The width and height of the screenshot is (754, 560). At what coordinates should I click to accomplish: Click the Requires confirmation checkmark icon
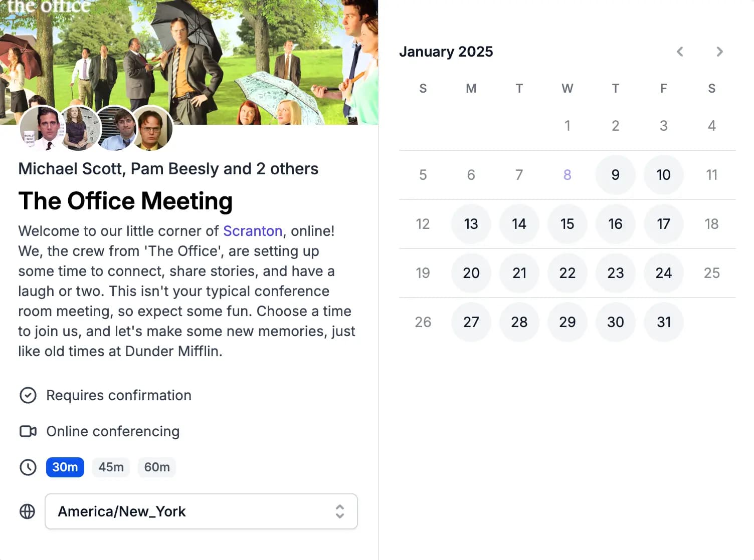(x=28, y=395)
